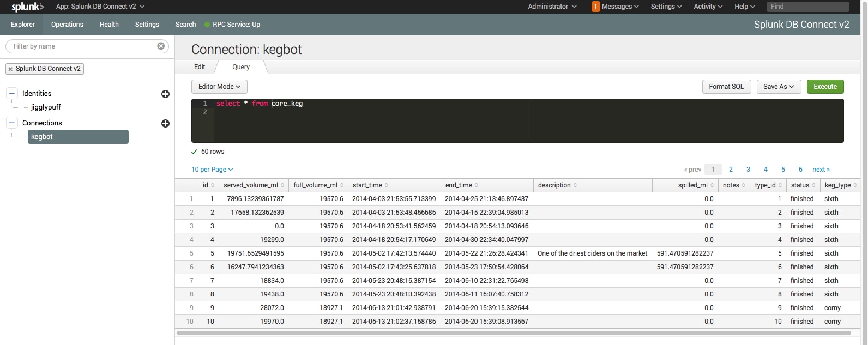
Task: Open the top bar Settings dropdown
Action: pyautogui.click(x=666, y=7)
